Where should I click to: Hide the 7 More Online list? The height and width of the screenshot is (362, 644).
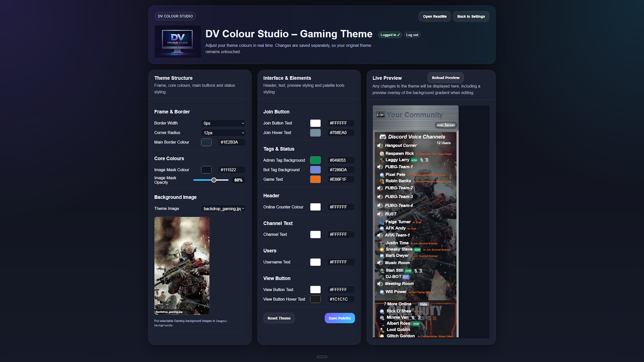[x=423, y=304]
